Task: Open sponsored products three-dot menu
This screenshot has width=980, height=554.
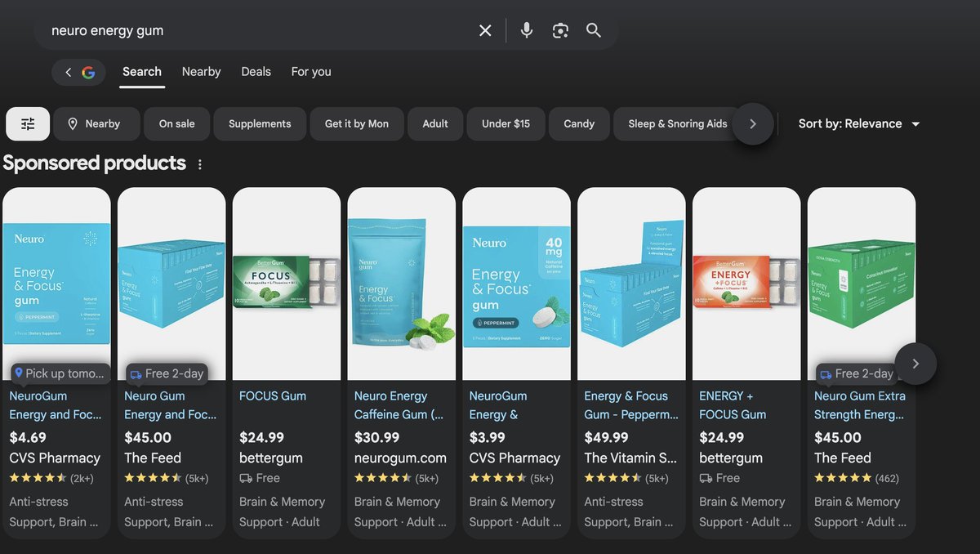Action: click(200, 164)
